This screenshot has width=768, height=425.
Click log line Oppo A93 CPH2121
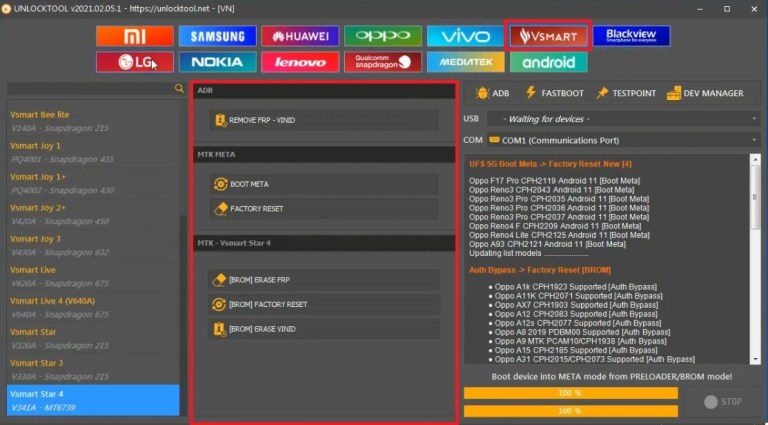pos(547,244)
